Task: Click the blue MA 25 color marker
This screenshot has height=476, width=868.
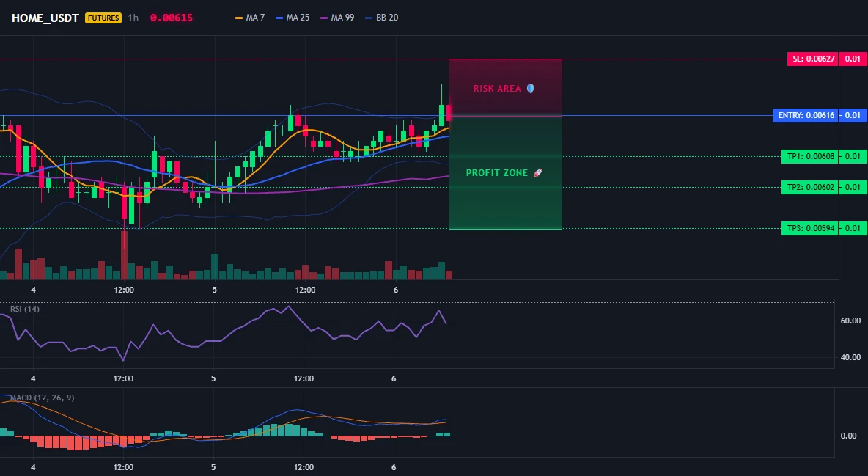Action: point(279,18)
